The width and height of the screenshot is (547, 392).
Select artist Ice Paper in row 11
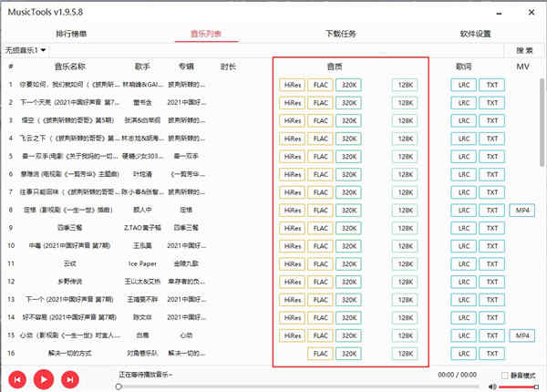(x=142, y=263)
